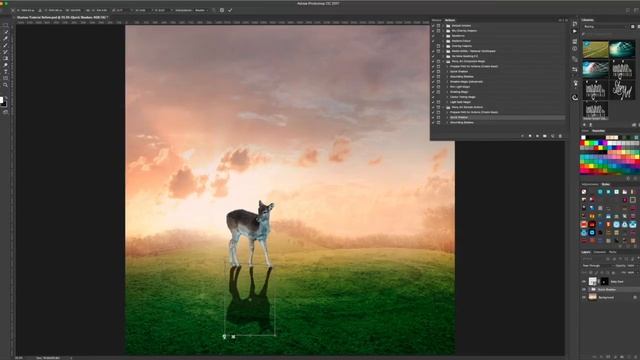Begin recording in the Actions panel
The image size is (640, 360).
[530, 136]
